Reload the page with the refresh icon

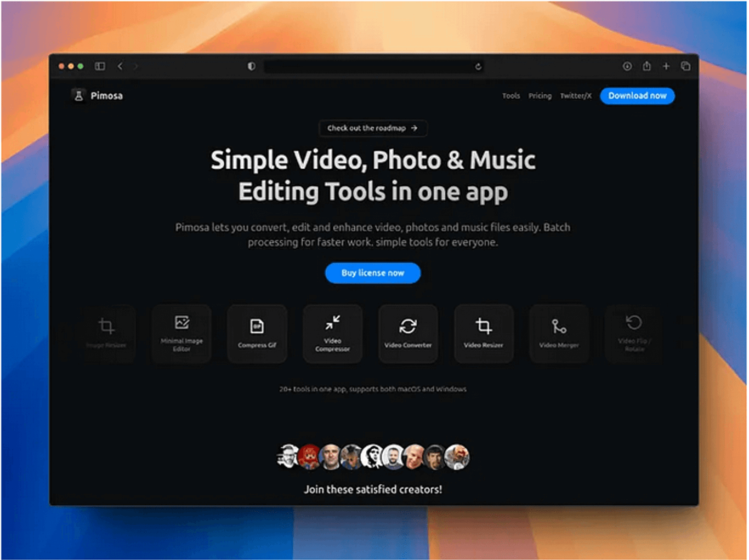[x=478, y=67]
